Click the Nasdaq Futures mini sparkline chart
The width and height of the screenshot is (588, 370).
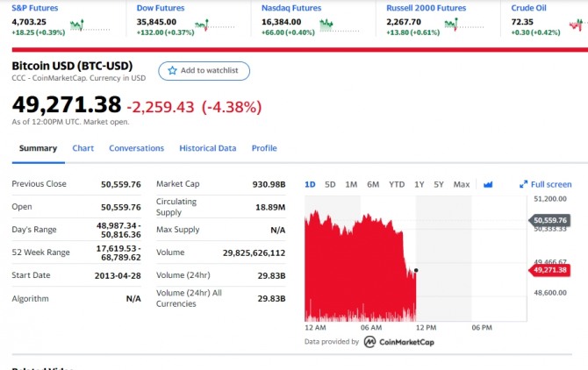click(x=328, y=25)
